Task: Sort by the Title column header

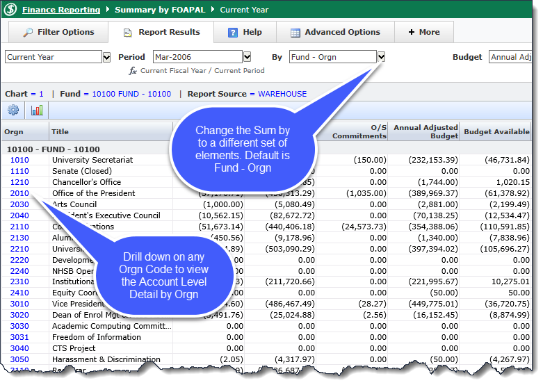Action: pyautogui.click(x=60, y=132)
